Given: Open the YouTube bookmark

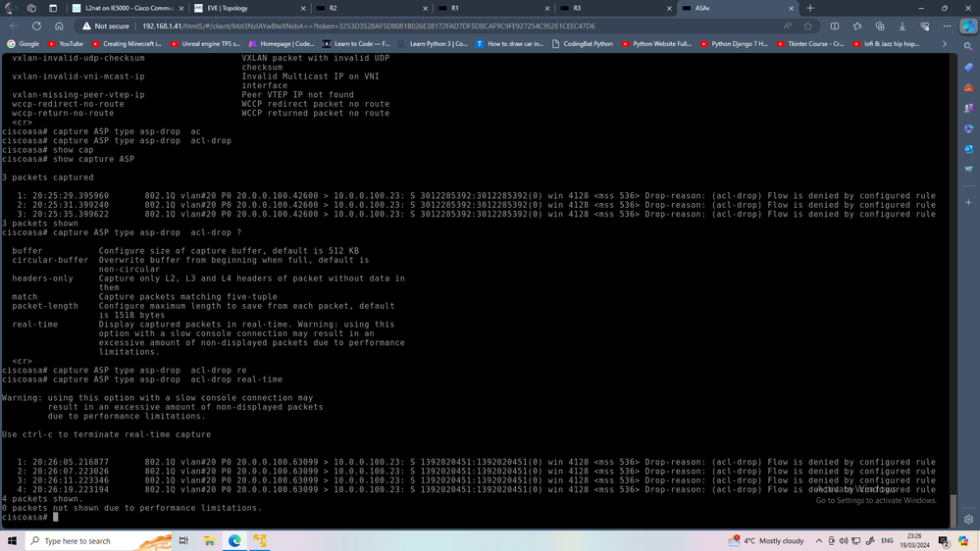Looking at the screenshot, I should tap(66, 44).
